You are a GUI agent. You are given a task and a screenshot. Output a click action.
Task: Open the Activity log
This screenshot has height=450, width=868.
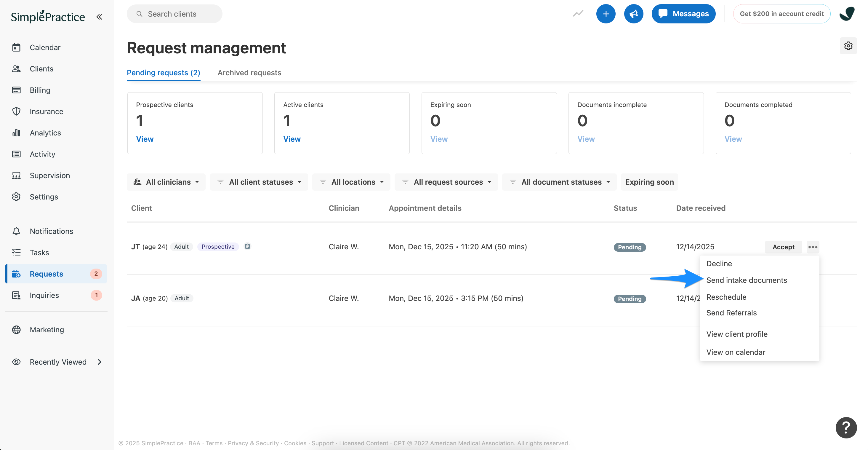[x=42, y=154]
